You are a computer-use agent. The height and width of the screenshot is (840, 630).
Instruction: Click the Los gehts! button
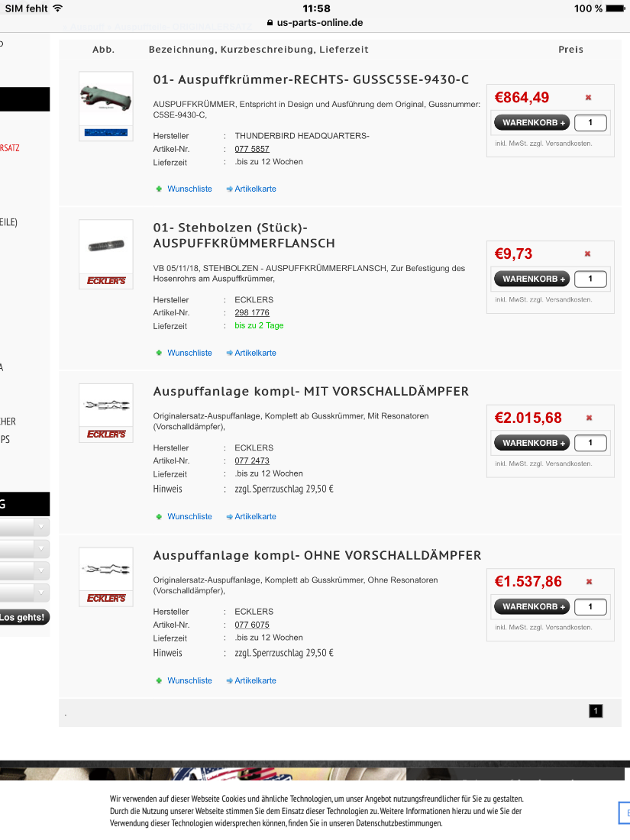[24, 617]
